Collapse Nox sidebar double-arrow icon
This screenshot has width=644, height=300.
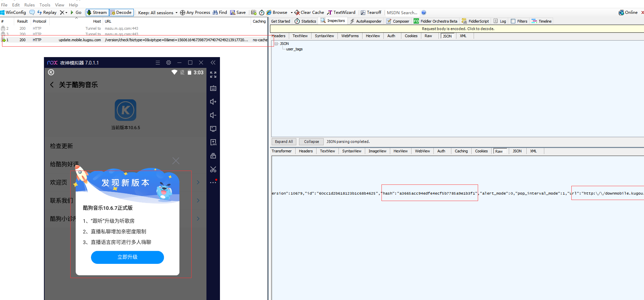213,62
